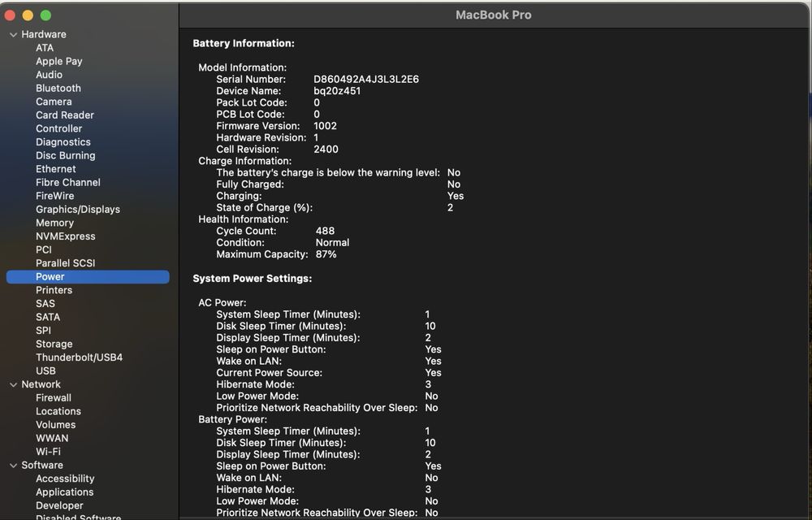Click the Network section label
The height and width of the screenshot is (520, 812).
click(x=41, y=384)
